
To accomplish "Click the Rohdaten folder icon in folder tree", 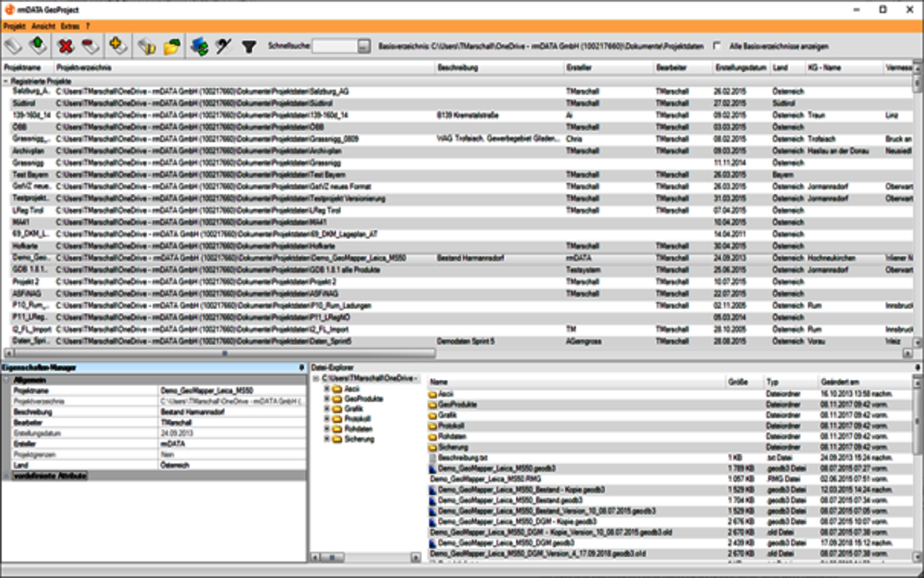I will tap(337, 429).
